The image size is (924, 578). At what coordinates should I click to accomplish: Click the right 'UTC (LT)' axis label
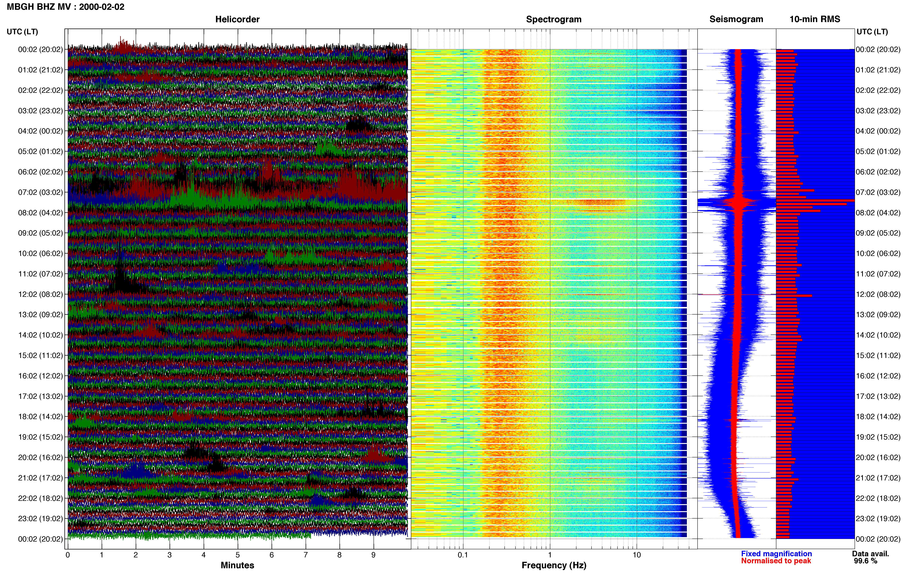872,32
